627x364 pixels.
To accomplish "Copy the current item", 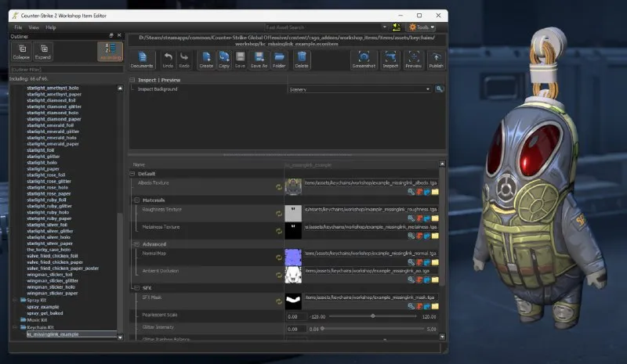I will (x=224, y=60).
